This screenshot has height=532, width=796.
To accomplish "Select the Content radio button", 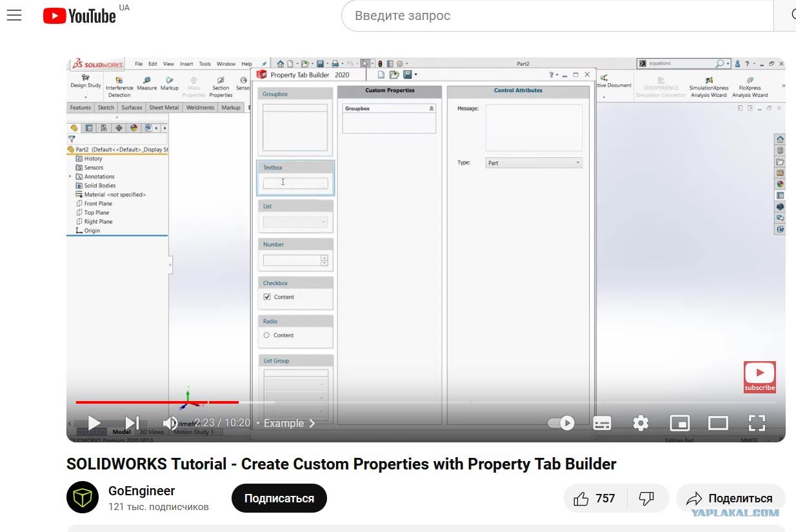I will (x=266, y=335).
